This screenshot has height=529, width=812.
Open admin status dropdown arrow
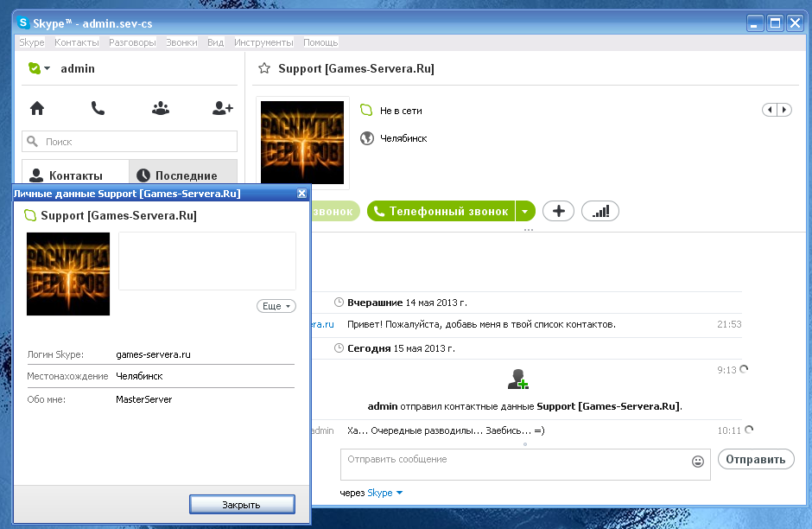click(48, 68)
